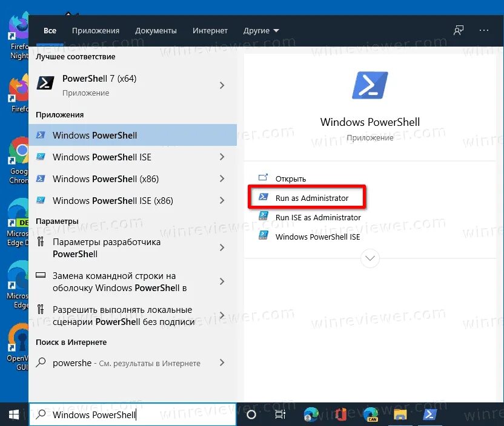
Task: Select Windows PowerShell (x86) result
Action: pyautogui.click(x=133, y=179)
